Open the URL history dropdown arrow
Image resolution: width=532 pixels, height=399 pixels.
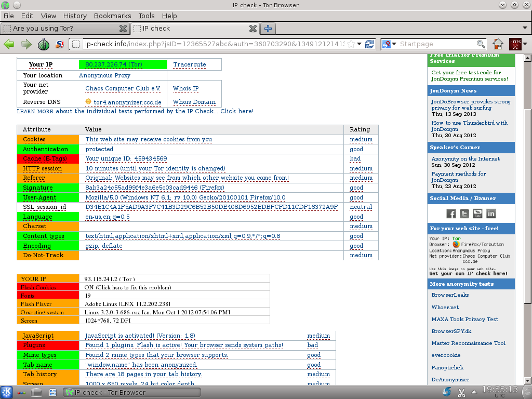[x=360, y=44]
